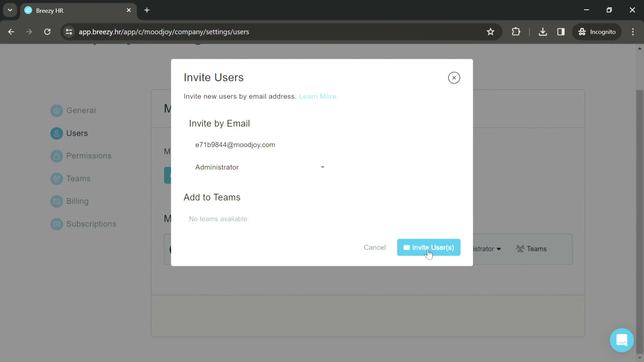The height and width of the screenshot is (362, 644).
Task: Click the close dialog X button
Action: tap(454, 78)
